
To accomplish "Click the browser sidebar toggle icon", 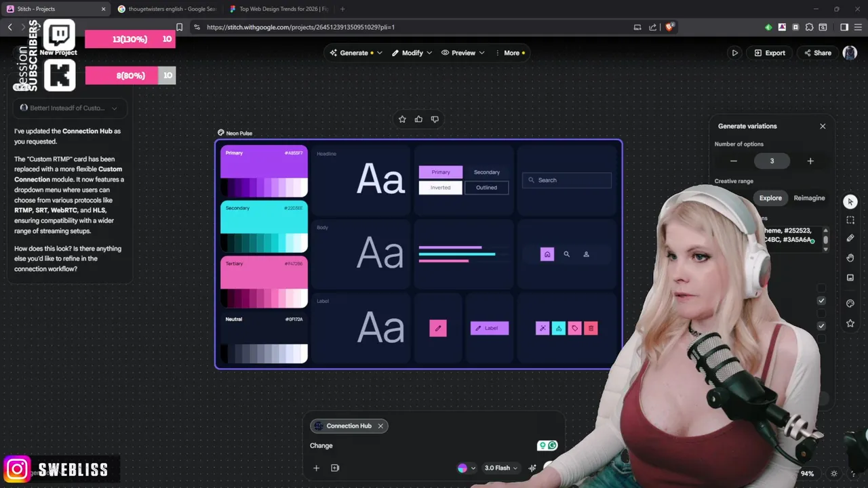I will pyautogui.click(x=844, y=27).
